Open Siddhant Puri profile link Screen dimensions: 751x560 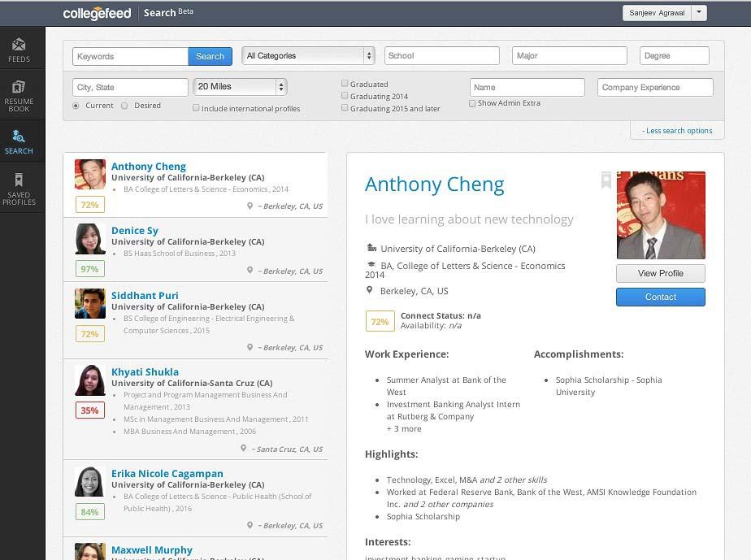[145, 296]
